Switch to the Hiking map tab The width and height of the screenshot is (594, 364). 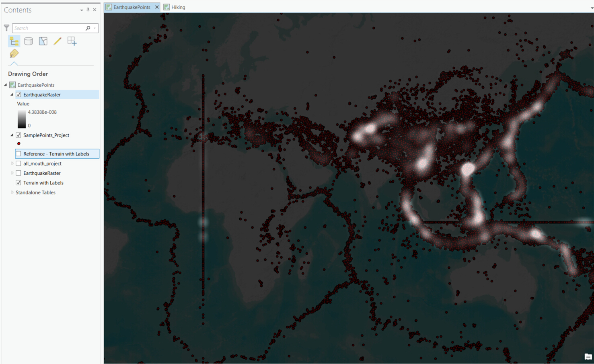click(x=174, y=7)
